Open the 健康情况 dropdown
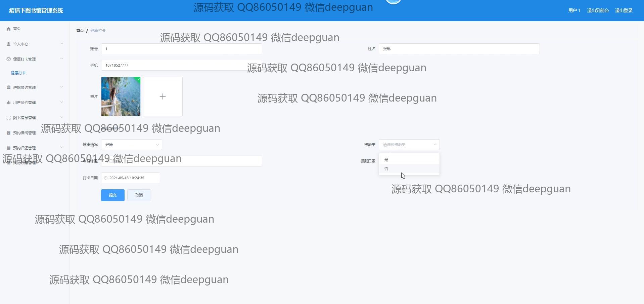Screen dimensions: 644x304 click(x=132, y=145)
